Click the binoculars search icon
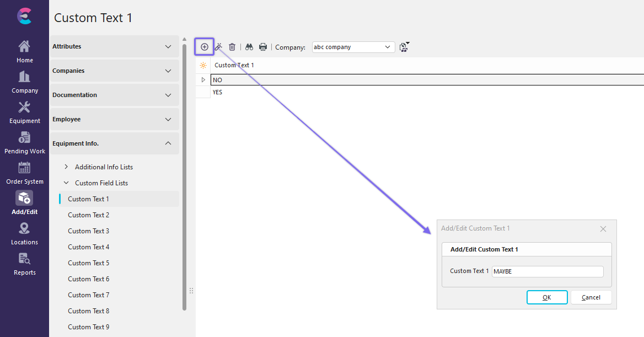Screen dimensions: 644x337 [249, 47]
